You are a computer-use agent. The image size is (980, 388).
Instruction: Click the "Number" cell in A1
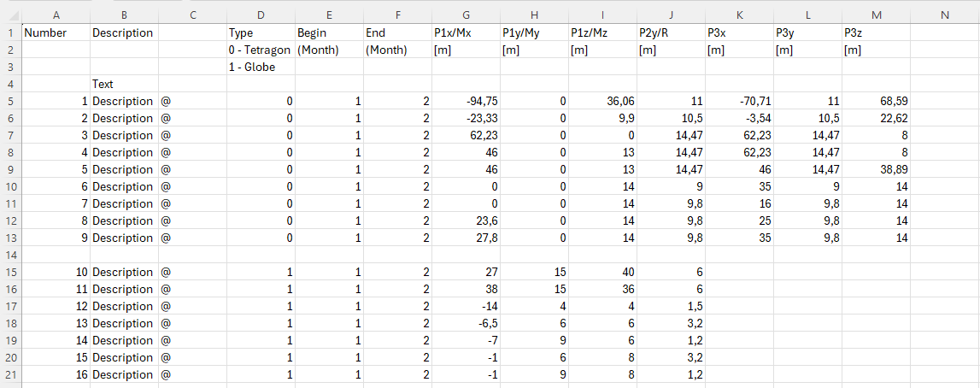(x=56, y=32)
